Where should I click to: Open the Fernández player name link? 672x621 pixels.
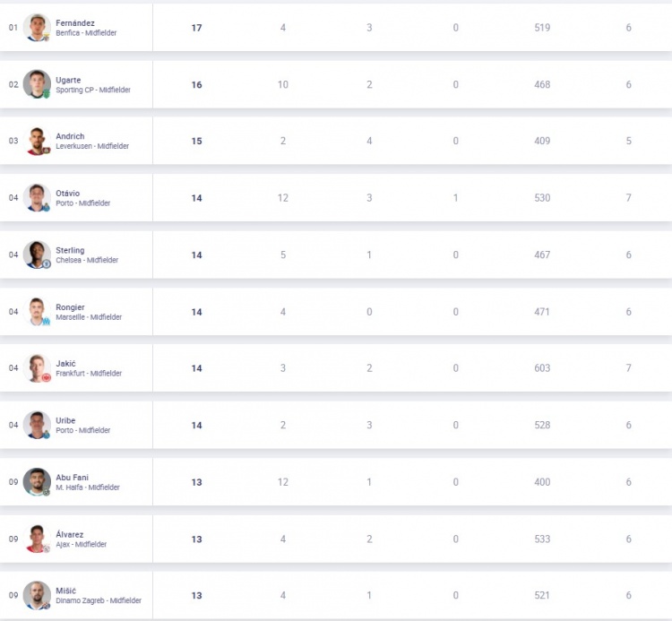(x=75, y=23)
